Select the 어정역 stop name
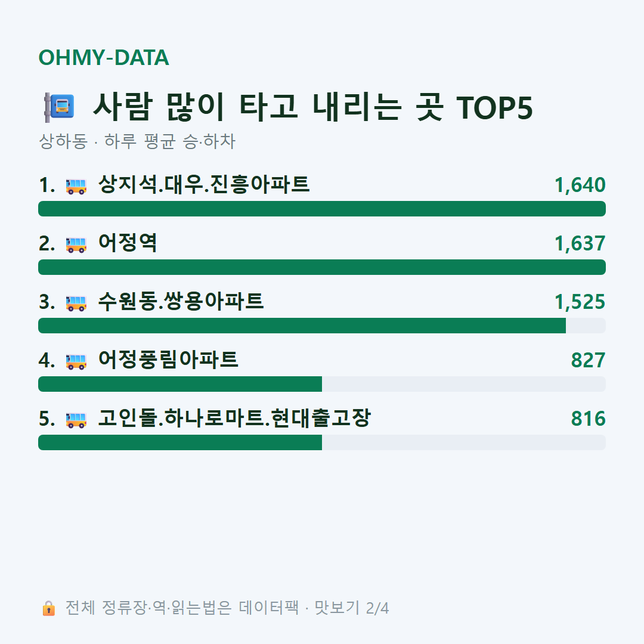Screen dimensions: 644x644 pyautogui.click(x=128, y=243)
